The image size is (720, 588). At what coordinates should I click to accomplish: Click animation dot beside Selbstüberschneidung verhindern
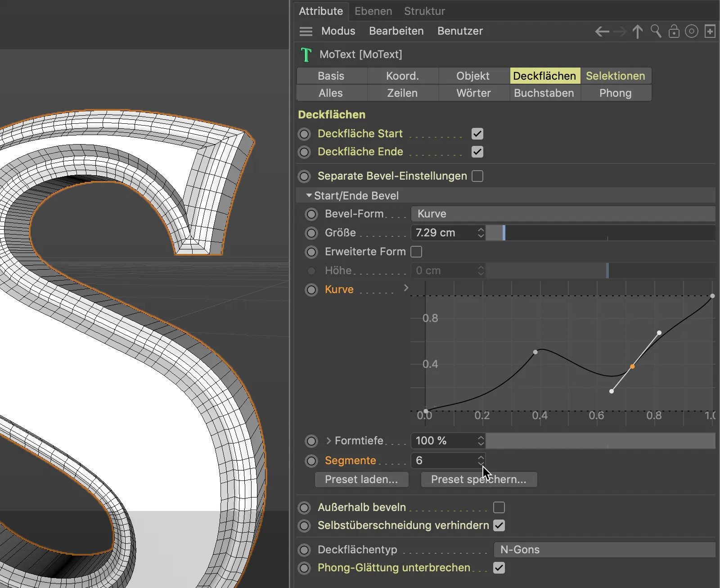305,526
